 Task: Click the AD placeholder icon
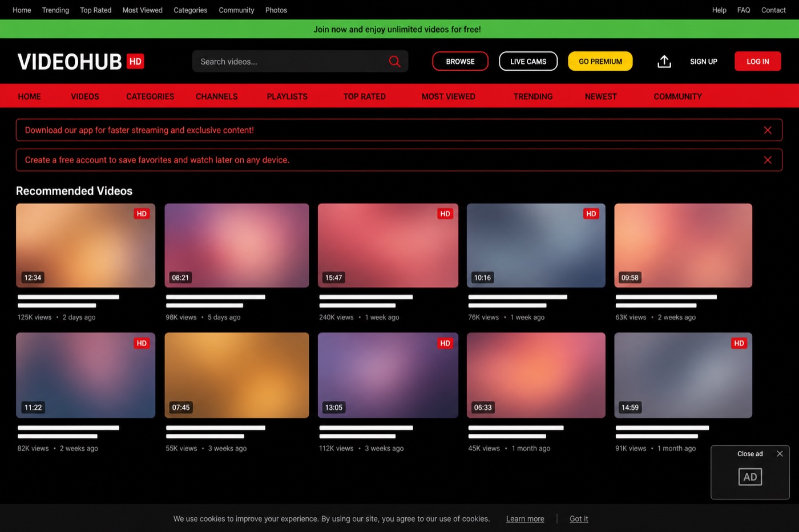click(750, 477)
